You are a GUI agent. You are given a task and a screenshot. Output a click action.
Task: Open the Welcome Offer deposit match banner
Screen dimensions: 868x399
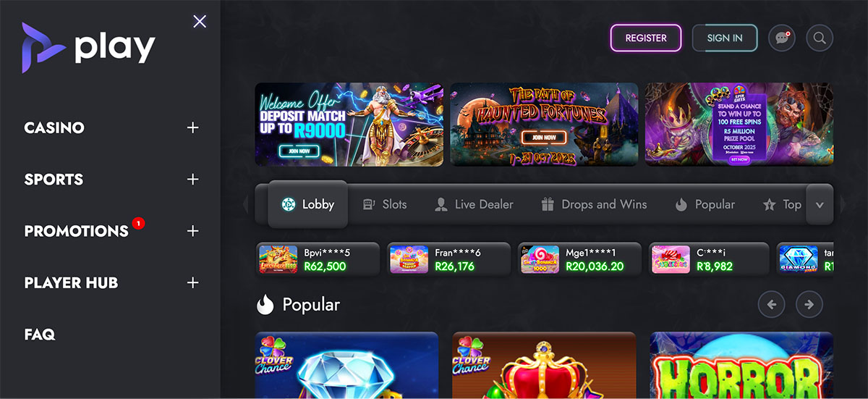pos(349,125)
